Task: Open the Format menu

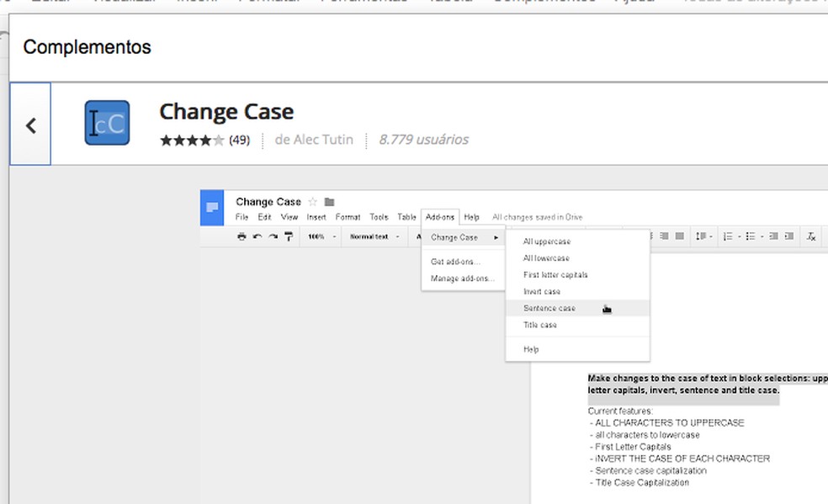Action: tap(348, 217)
